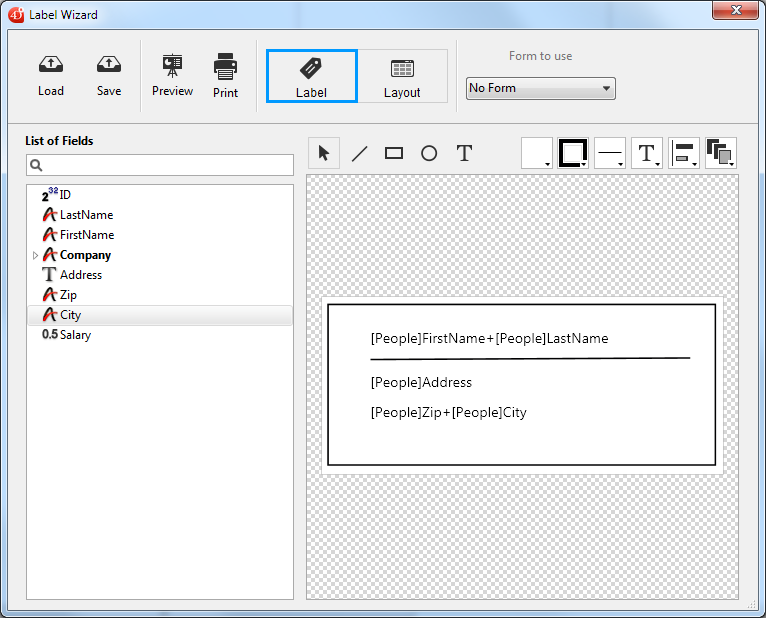This screenshot has width=766, height=618.
Task: Click the Load icon in toolbar
Action: click(51, 66)
